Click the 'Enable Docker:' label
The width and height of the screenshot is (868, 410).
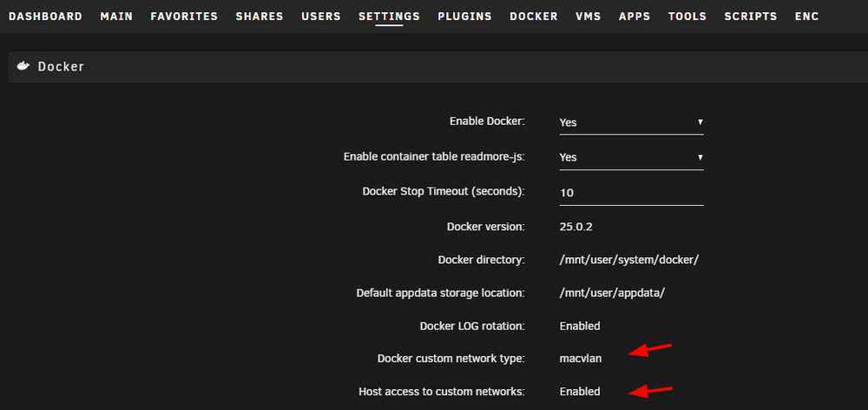point(487,121)
